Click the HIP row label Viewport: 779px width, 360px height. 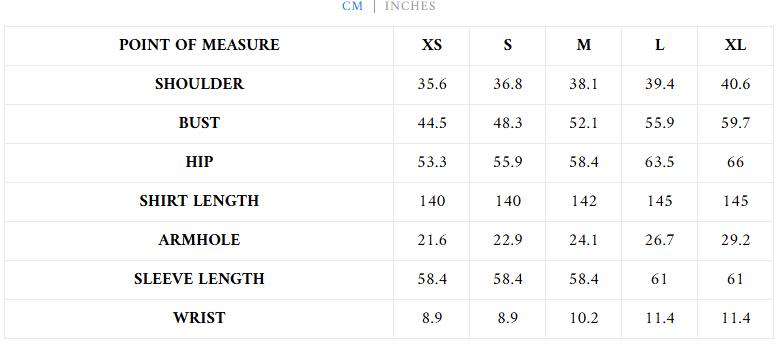pyautogui.click(x=199, y=162)
